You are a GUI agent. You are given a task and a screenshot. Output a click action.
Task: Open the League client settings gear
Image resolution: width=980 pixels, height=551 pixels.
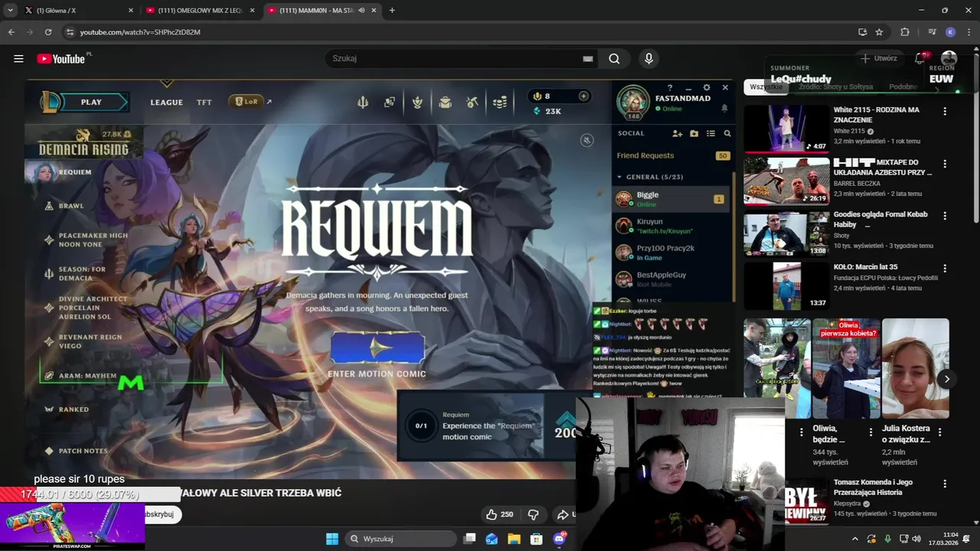[x=707, y=88]
